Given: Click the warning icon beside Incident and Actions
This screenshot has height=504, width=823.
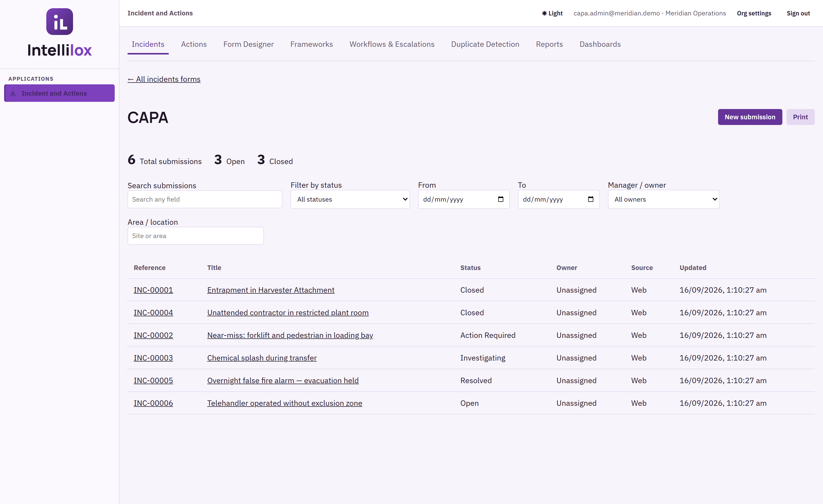Looking at the screenshot, I should 13,93.
